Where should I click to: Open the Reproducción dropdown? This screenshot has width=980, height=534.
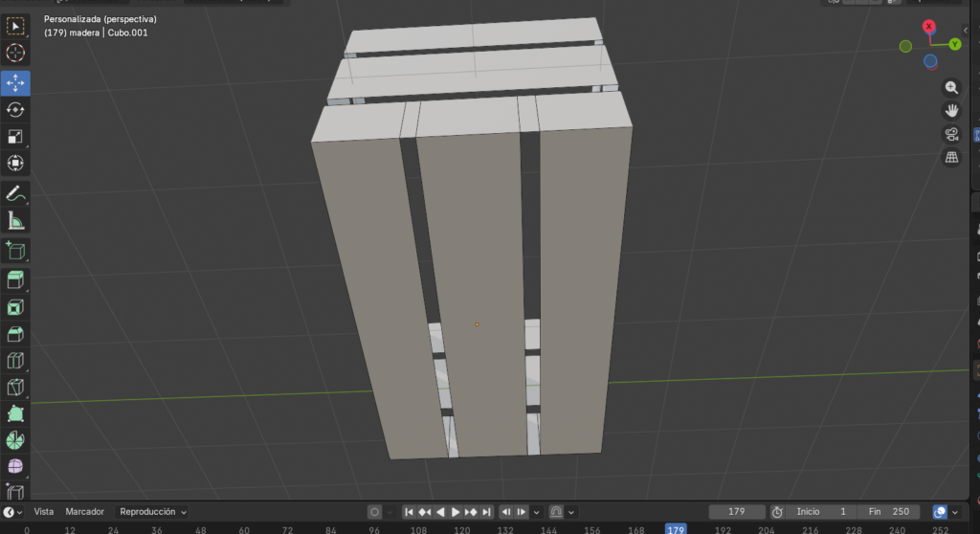pos(152,512)
